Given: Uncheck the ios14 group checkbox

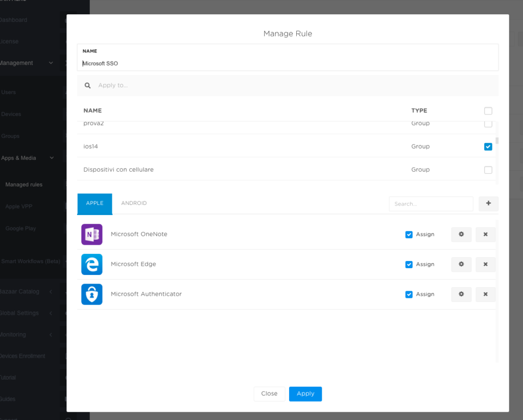Looking at the screenshot, I should click(x=488, y=147).
